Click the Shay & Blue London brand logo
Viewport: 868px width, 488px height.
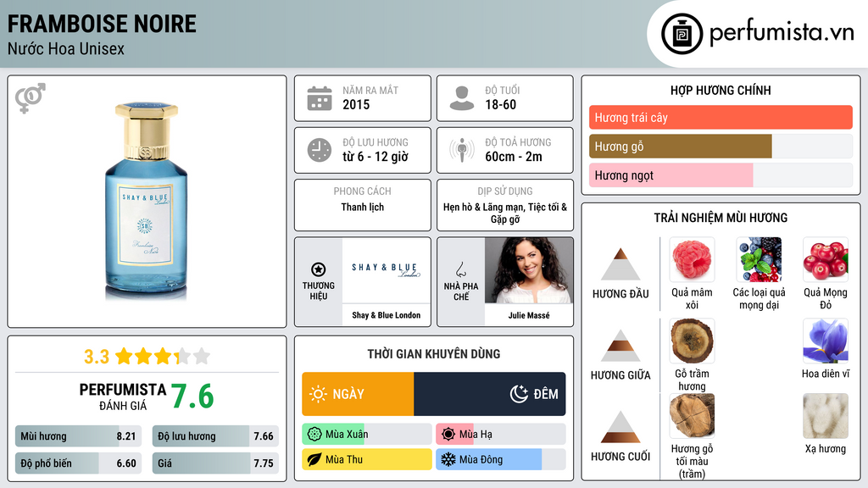386,270
